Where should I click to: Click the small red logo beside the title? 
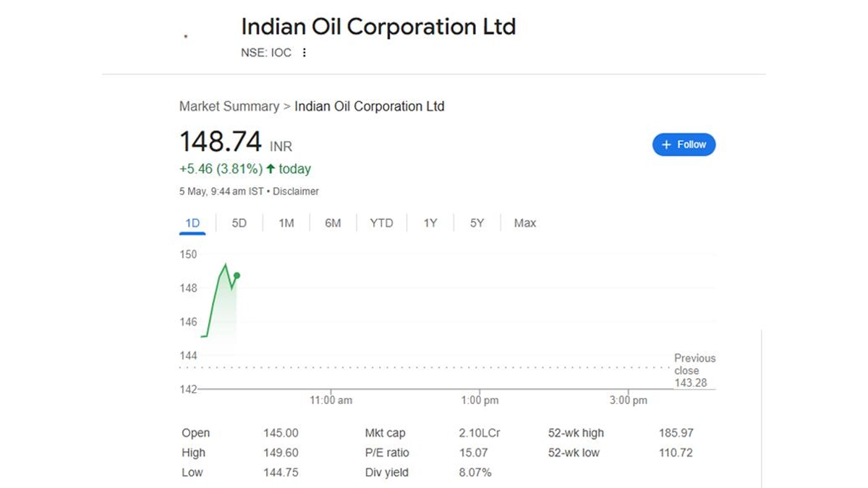coord(186,36)
